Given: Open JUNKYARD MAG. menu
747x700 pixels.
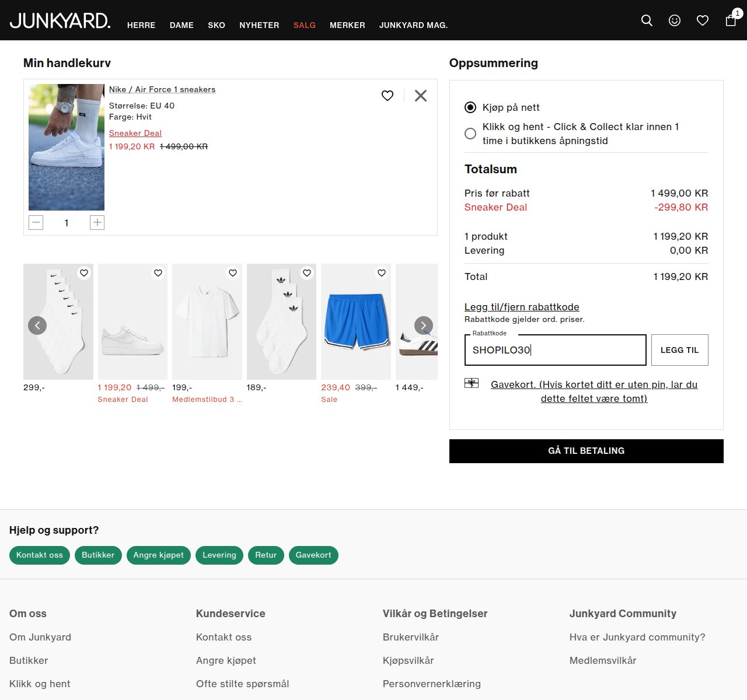Looking at the screenshot, I should [x=414, y=25].
